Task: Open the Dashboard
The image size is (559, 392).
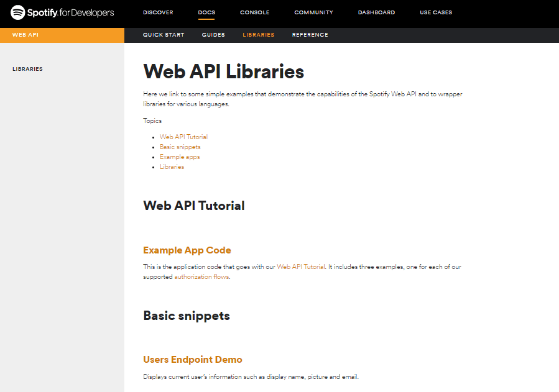Action: (x=376, y=12)
